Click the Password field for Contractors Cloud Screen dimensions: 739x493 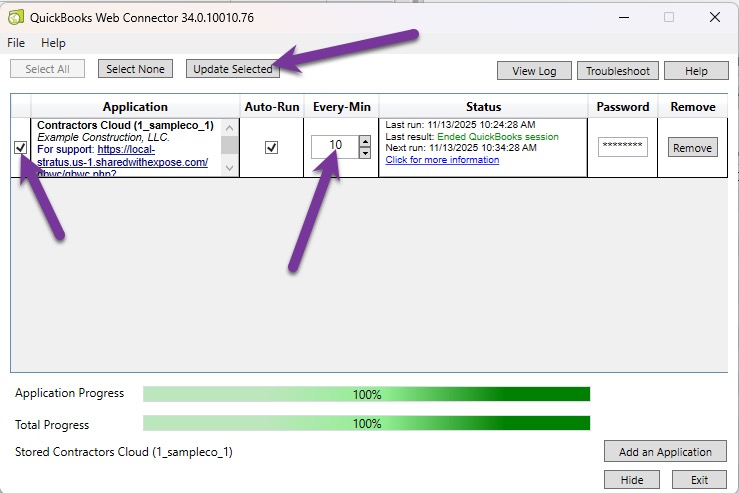click(x=623, y=147)
